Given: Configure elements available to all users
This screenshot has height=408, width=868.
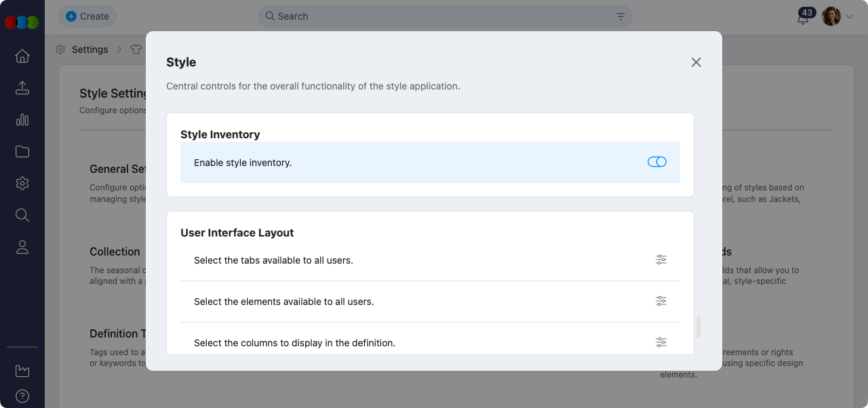Looking at the screenshot, I should (661, 301).
